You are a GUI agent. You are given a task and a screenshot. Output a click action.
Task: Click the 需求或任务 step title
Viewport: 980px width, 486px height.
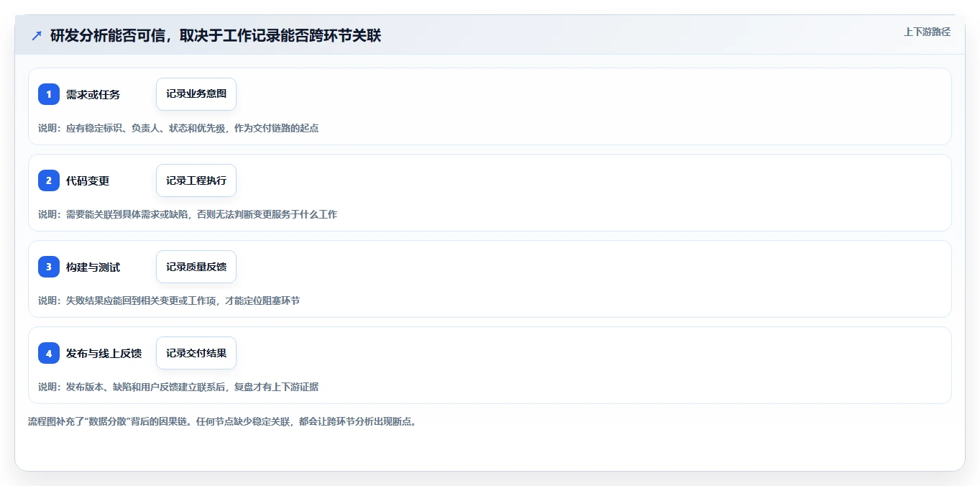93,94
